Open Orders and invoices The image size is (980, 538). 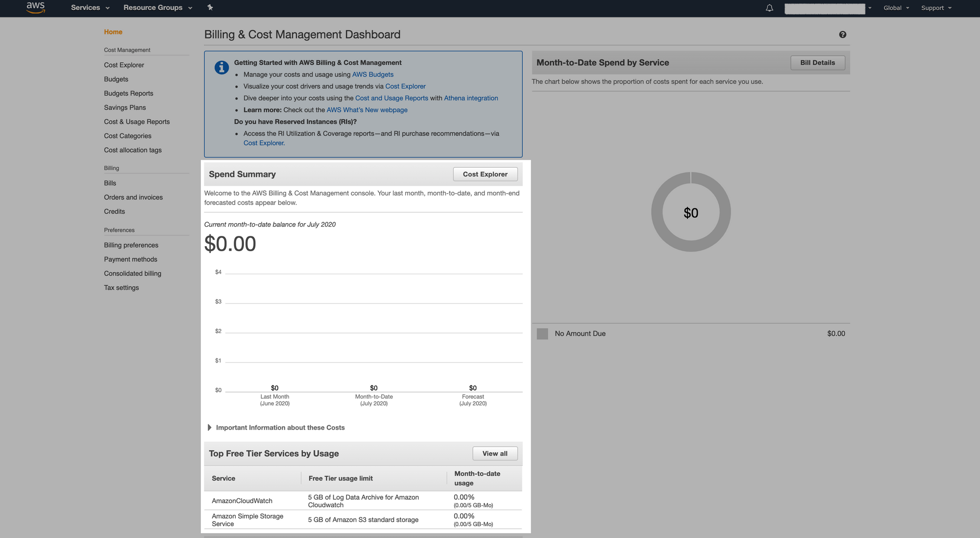coord(133,197)
